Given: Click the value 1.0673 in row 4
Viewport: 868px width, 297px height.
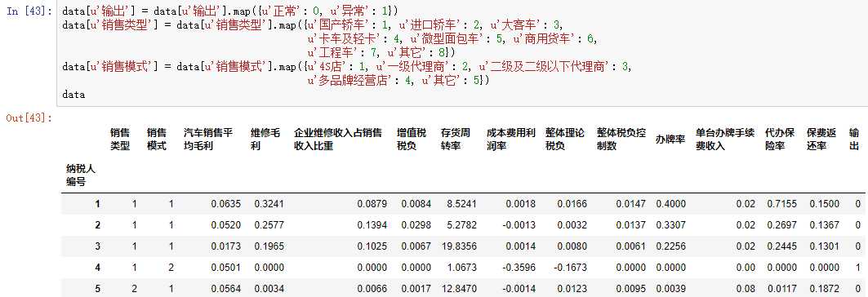Looking at the screenshot, I should click(x=461, y=268).
